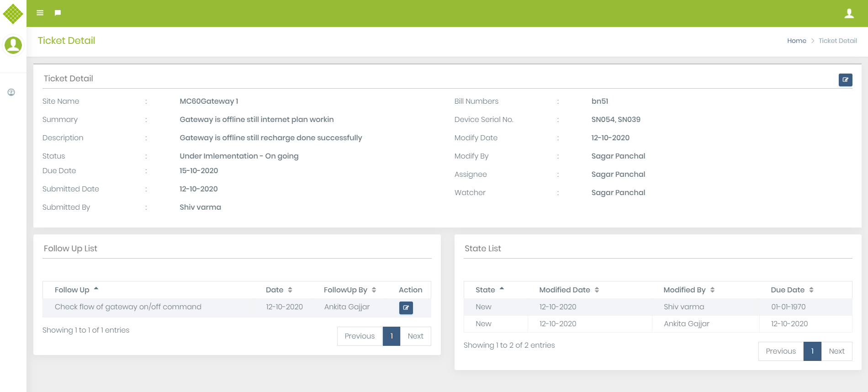Open the flag notifications icon
Screen dimensions: 868x392
click(58, 13)
